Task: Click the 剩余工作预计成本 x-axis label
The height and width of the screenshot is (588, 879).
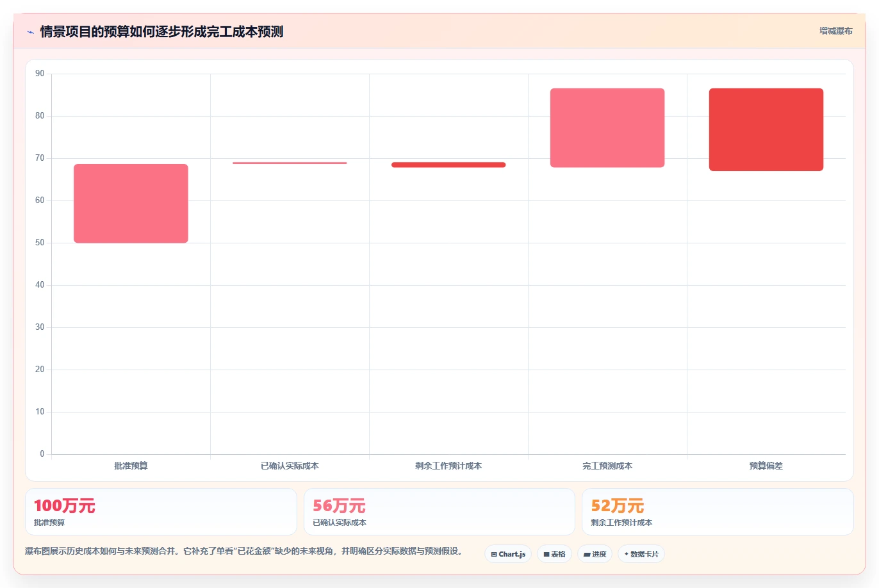Action: click(x=448, y=466)
